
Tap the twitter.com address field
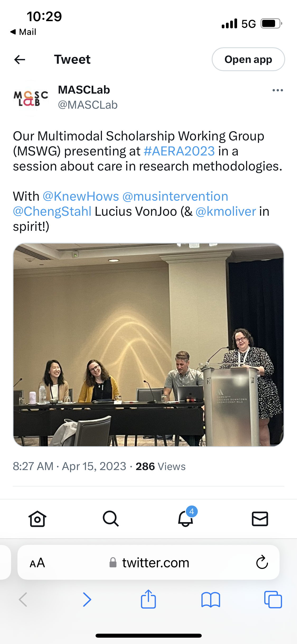click(x=148, y=562)
